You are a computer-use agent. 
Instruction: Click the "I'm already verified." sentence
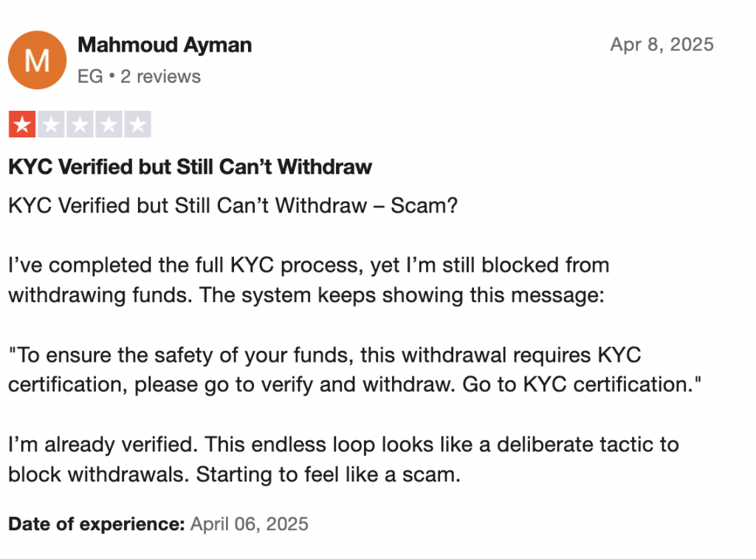coord(102,445)
